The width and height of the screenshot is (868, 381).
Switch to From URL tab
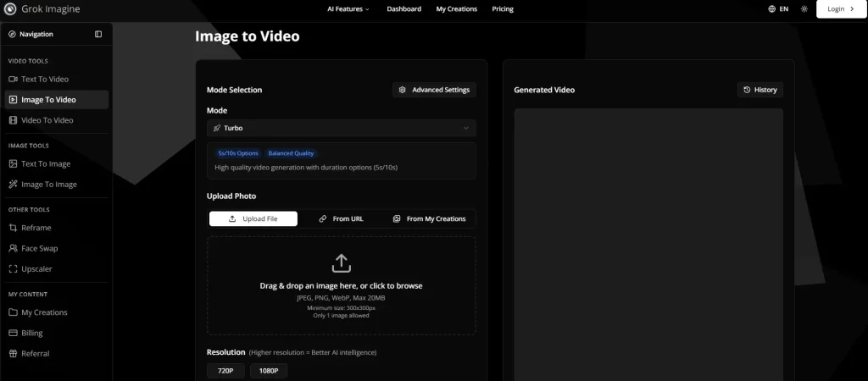342,218
